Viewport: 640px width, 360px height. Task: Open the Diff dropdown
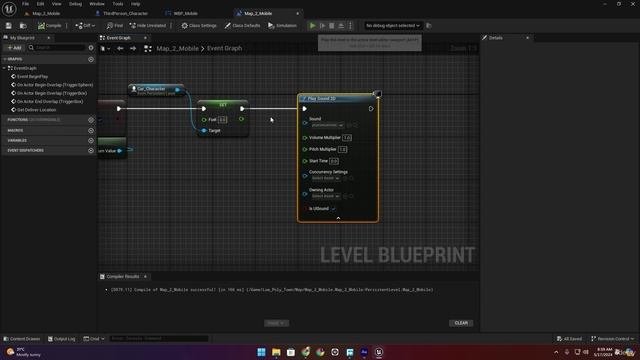coord(85,26)
